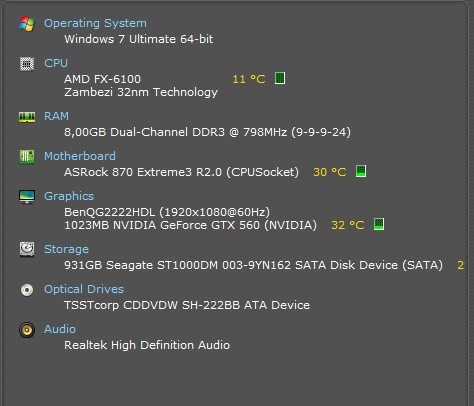Click the Graphics monitor icon
This screenshot has height=406, width=474.
[x=27, y=197]
